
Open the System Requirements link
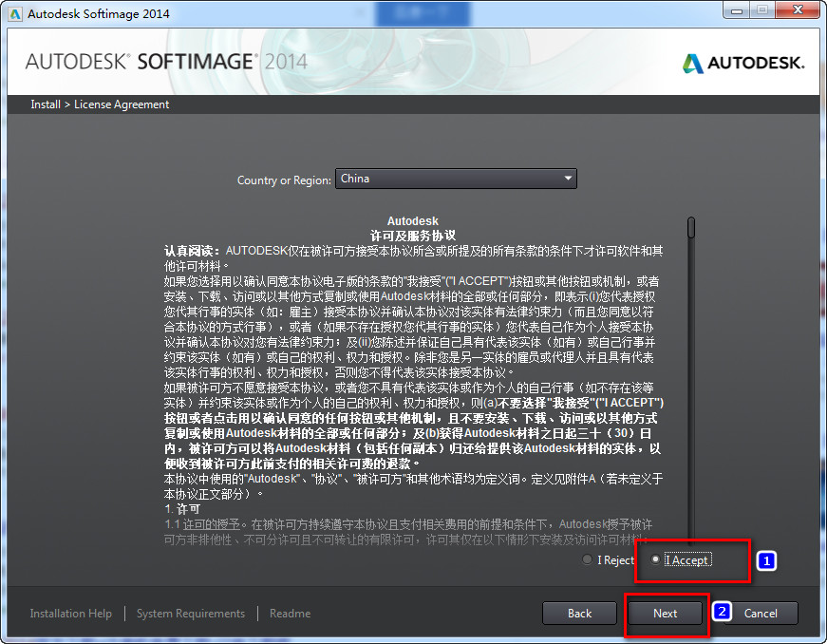191,614
